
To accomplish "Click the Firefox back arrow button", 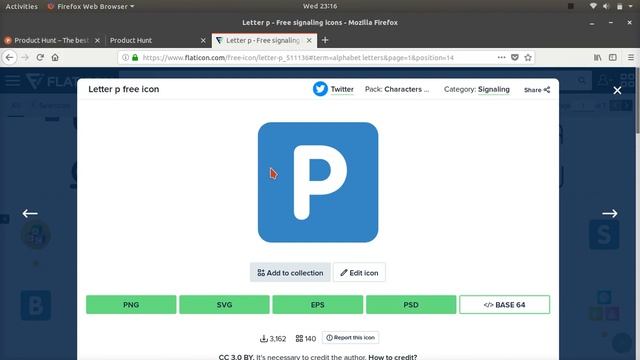I will coord(9,58).
